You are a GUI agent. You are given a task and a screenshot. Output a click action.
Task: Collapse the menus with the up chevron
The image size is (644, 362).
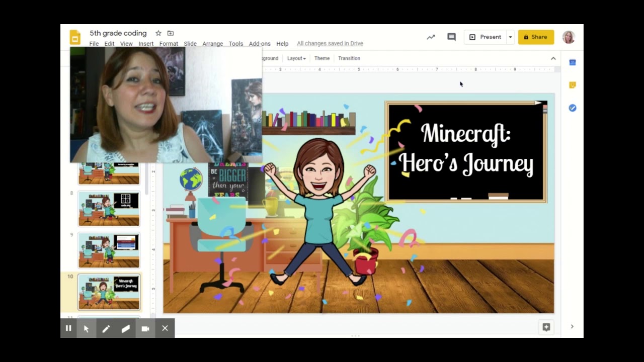(x=553, y=58)
